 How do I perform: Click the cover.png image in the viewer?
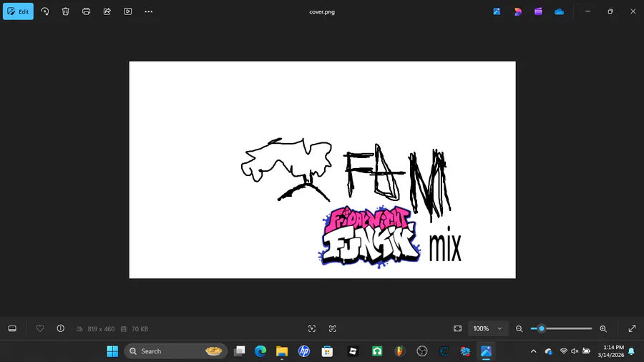click(323, 170)
